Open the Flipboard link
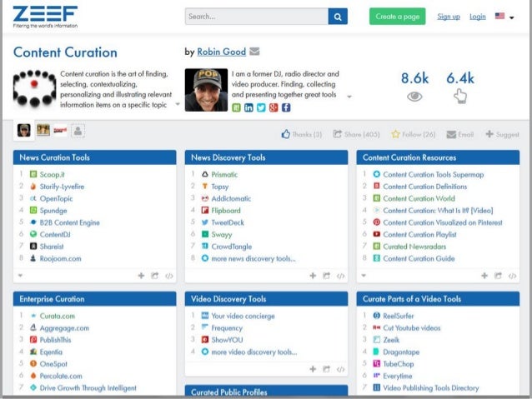This screenshot has width=532, height=399. point(226,211)
